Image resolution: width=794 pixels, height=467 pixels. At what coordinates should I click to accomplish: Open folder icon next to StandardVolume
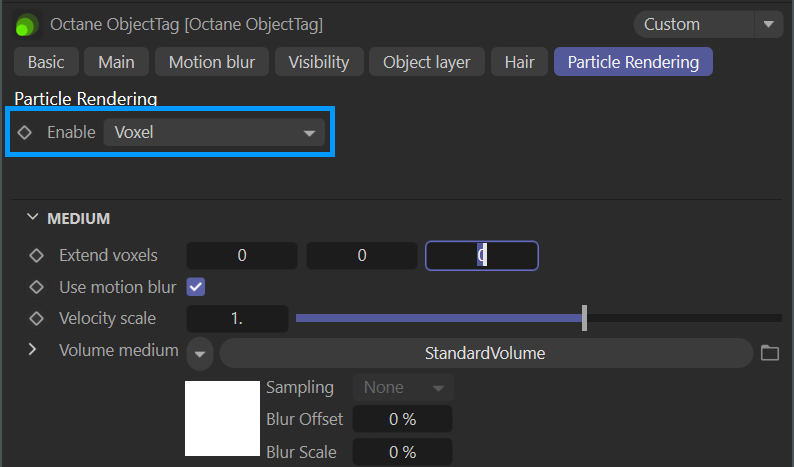point(770,353)
